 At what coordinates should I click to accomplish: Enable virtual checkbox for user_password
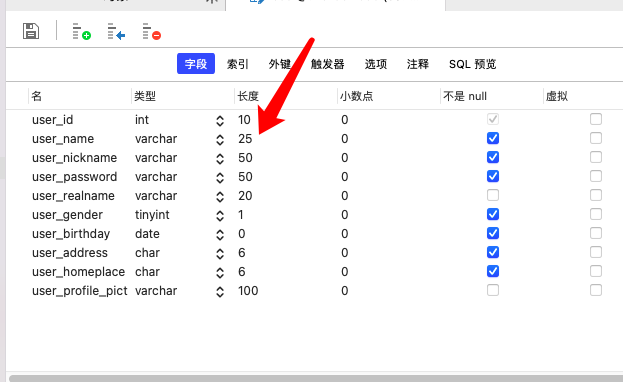pos(596,176)
